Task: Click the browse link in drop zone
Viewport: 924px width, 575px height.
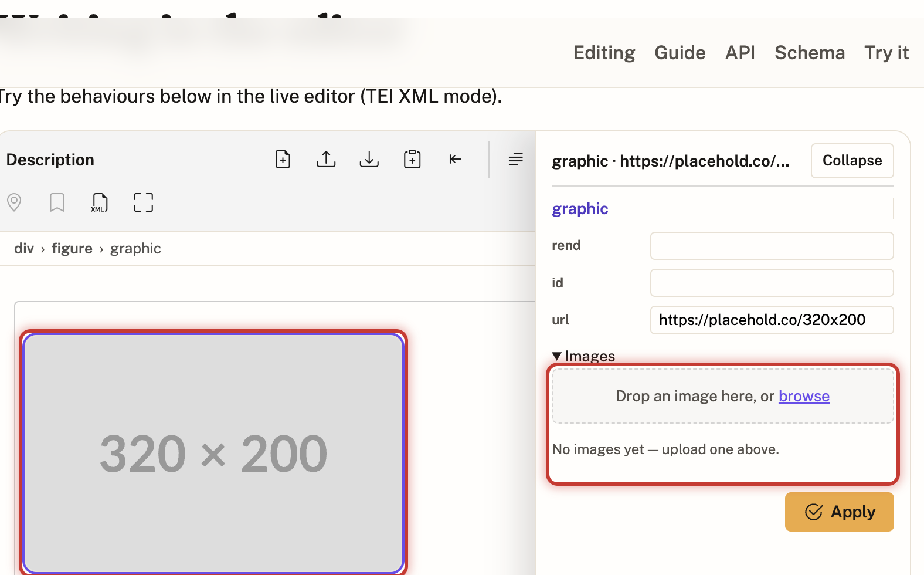Action: point(804,396)
